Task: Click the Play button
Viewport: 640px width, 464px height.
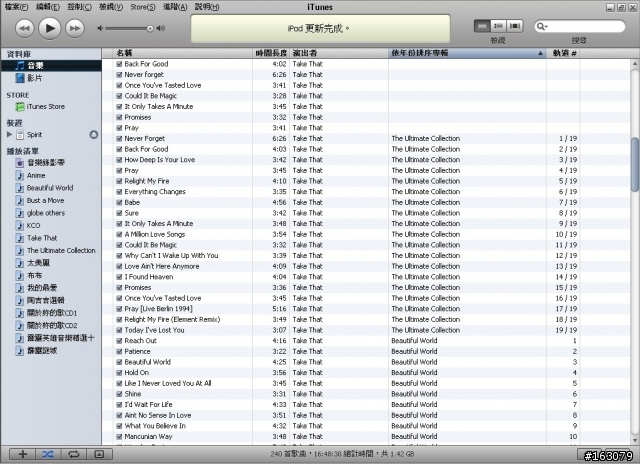Action: 50,28
